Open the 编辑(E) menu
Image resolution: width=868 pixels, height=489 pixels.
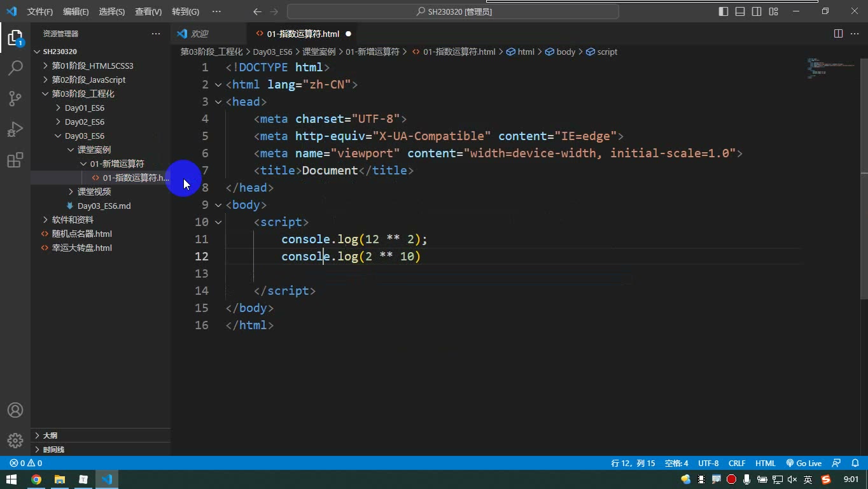tap(76, 11)
